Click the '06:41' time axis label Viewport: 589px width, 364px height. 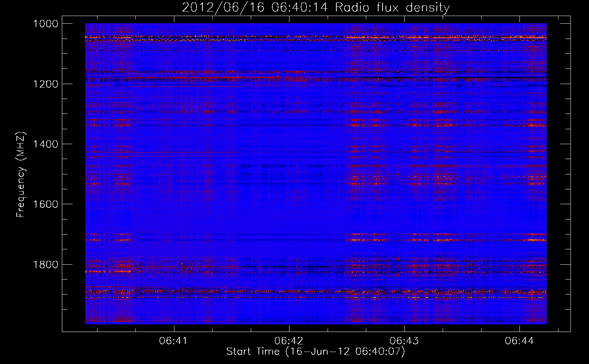(x=174, y=341)
